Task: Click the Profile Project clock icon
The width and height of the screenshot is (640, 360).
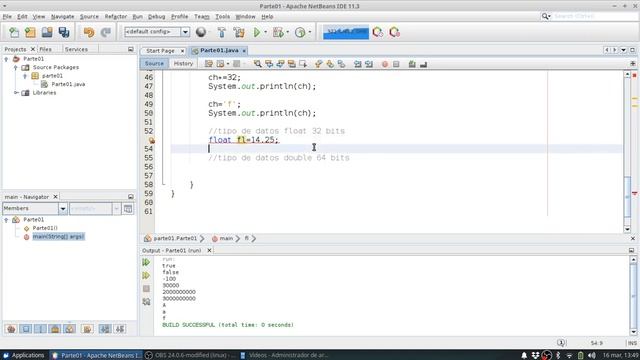Action: pyautogui.click(x=300, y=32)
